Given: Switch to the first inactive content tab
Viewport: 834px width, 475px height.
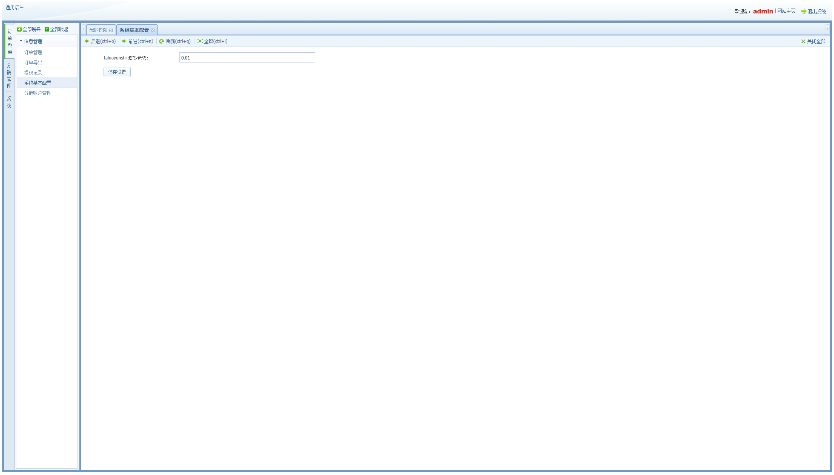Looking at the screenshot, I should [99, 30].
